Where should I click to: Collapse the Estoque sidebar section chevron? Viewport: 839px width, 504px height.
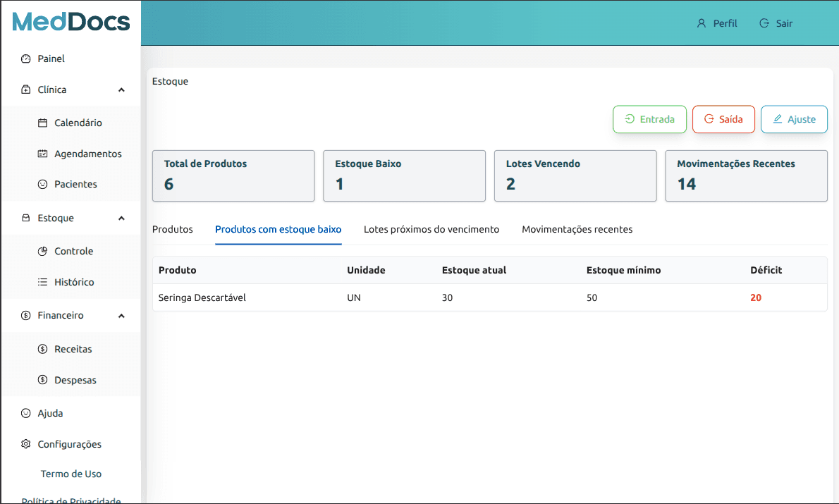[121, 219]
